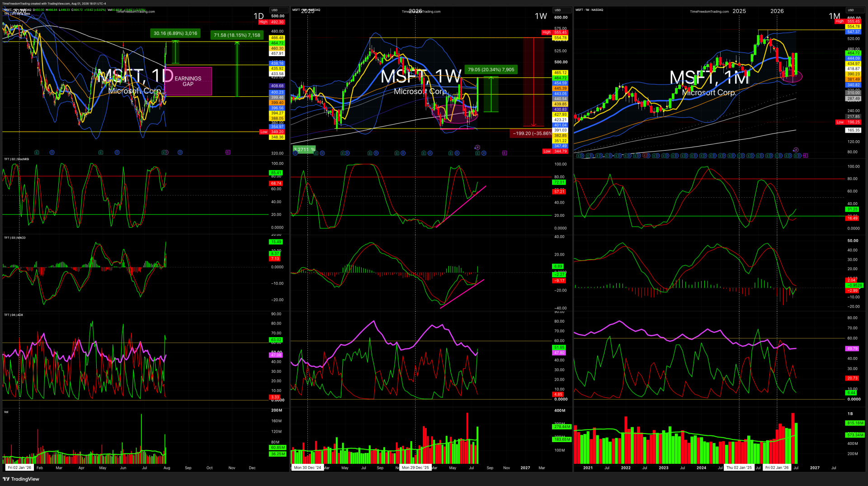Click the 'TFT | 04 | ADX' indicator title
The image size is (868, 486).
coord(14,315)
